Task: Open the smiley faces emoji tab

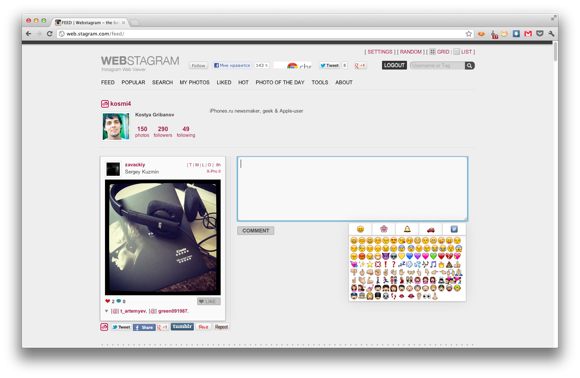Action: tap(360, 229)
